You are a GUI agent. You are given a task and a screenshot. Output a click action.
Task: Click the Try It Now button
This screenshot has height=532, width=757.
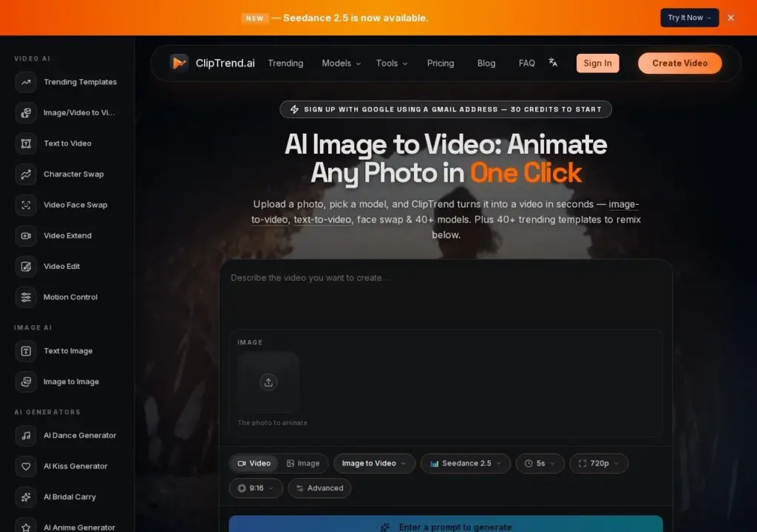click(x=690, y=18)
